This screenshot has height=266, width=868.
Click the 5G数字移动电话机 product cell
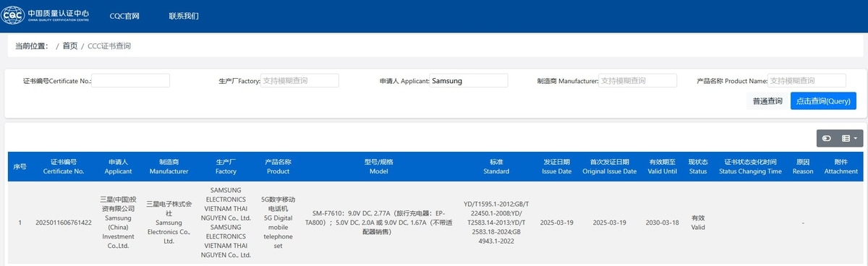point(278,222)
